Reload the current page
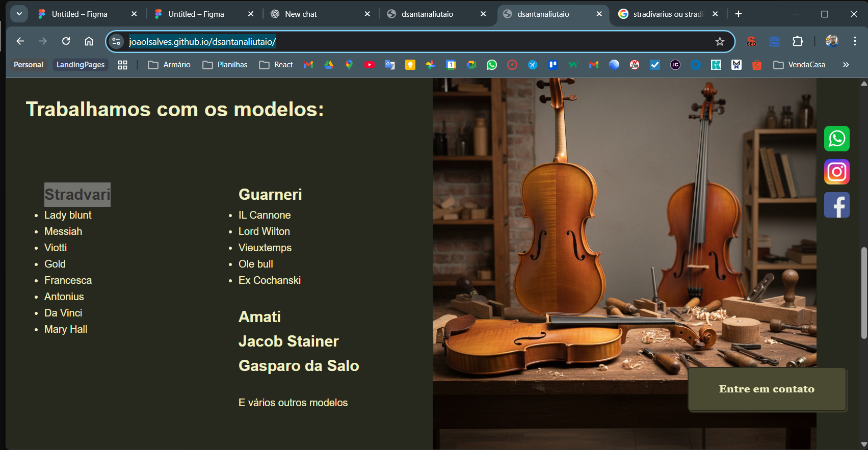Viewport: 868px width, 450px height. 66,41
